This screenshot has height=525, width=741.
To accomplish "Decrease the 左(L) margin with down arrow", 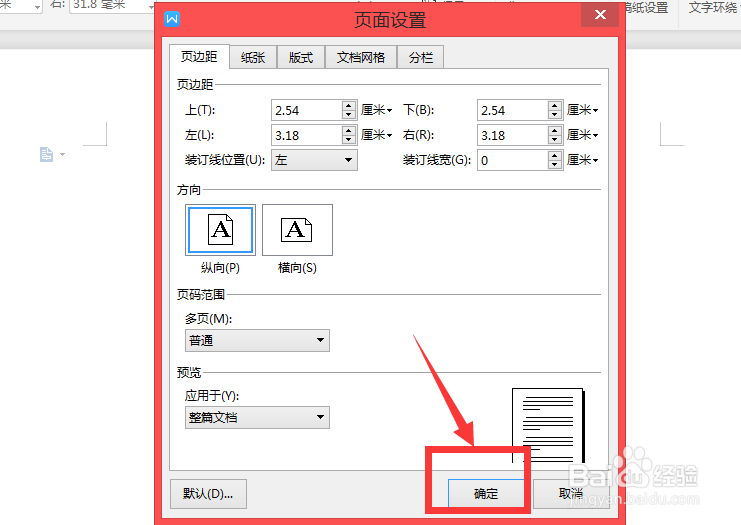I will [349, 140].
